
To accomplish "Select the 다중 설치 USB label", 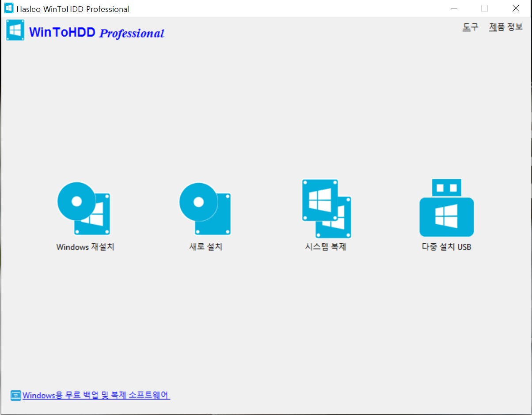I will [x=446, y=247].
